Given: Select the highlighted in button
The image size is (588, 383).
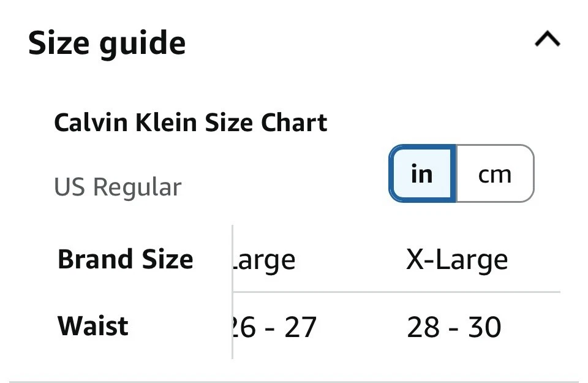Looking at the screenshot, I should [421, 174].
